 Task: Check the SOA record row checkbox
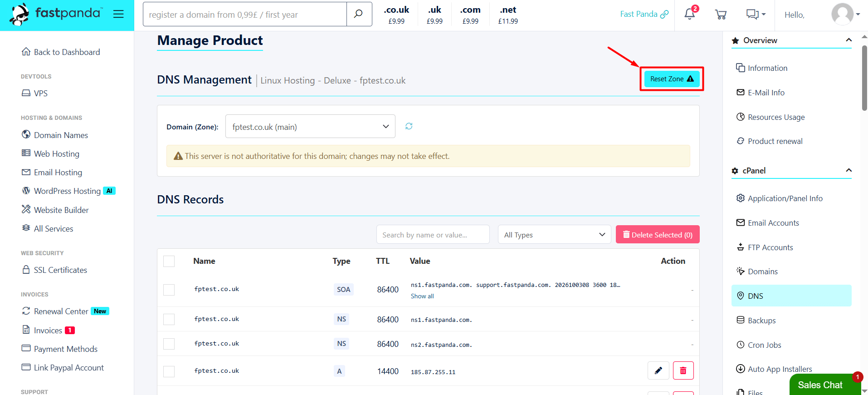coord(169,290)
